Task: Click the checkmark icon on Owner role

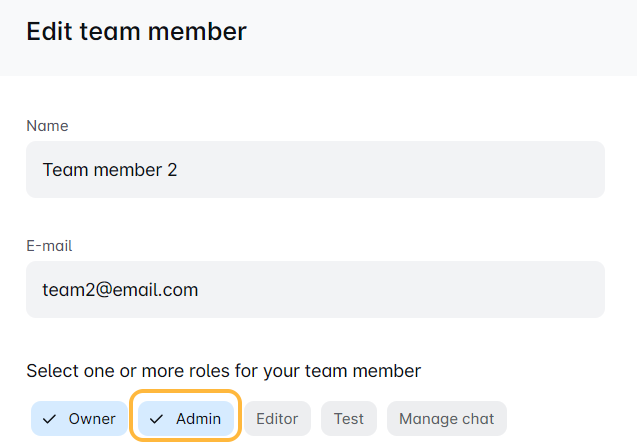Action: tap(49, 419)
